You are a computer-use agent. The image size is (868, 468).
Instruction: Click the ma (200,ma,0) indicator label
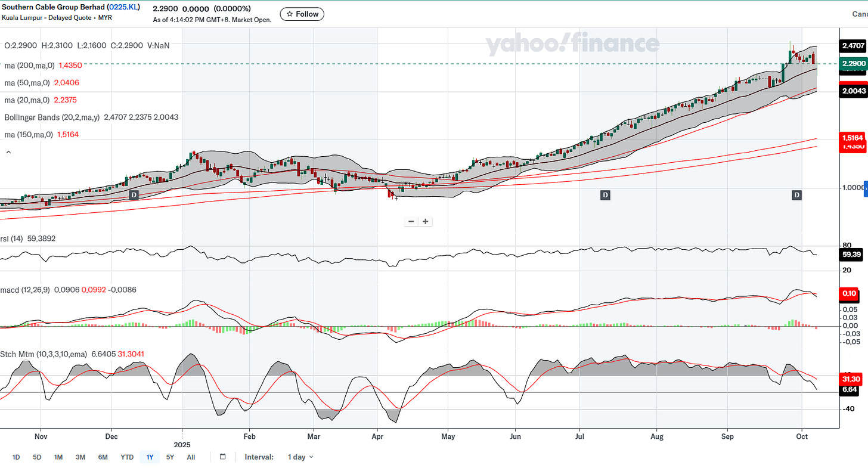pos(30,64)
